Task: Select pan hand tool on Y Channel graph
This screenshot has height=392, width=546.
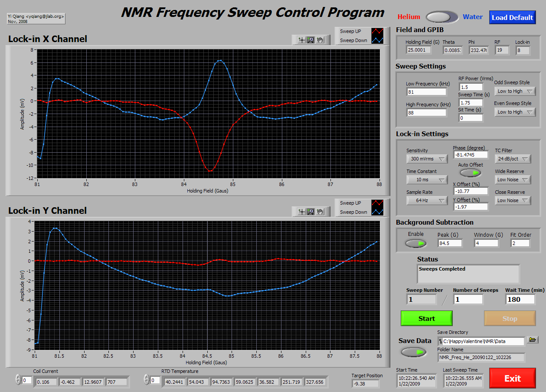Action: (x=320, y=212)
